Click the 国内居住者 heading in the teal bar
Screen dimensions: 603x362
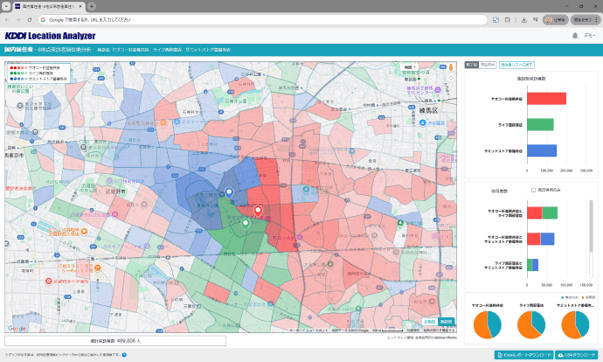point(18,50)
